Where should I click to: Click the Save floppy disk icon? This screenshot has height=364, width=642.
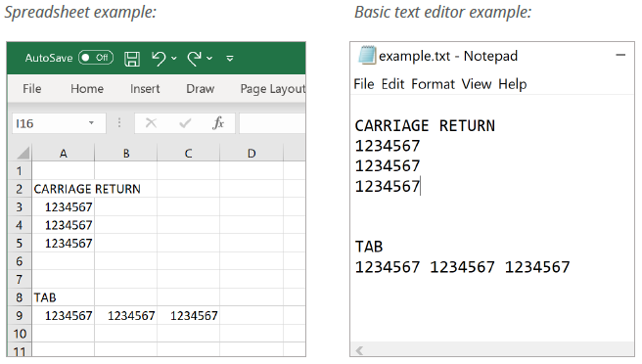132,59
